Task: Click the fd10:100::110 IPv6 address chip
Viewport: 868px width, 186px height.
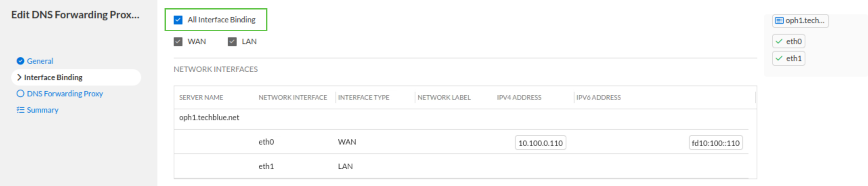Action: click(x=715, y=143)
